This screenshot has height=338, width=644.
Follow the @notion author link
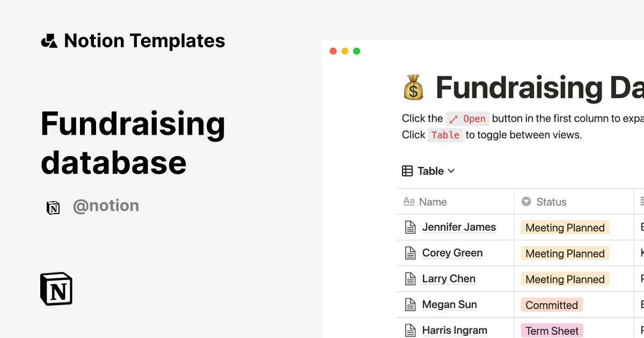pos(106,205)
